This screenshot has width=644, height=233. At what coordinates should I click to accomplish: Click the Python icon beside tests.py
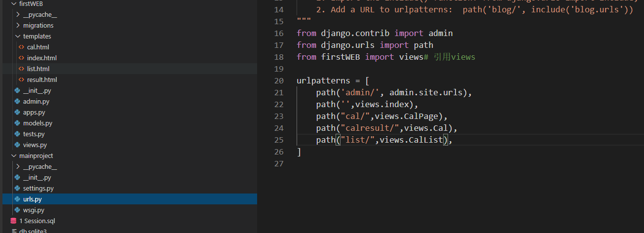click(17, 134)
